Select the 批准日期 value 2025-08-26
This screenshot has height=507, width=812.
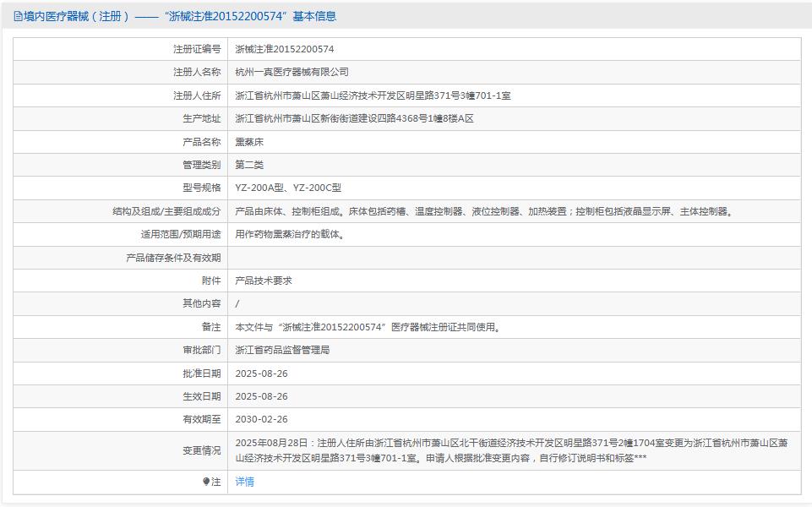[x=261, y=373]
